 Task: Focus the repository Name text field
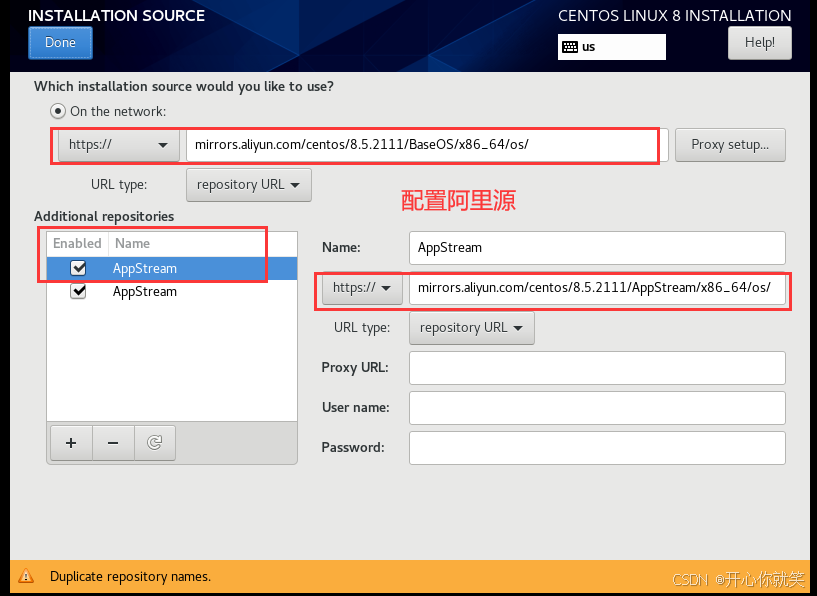(597, 248)
